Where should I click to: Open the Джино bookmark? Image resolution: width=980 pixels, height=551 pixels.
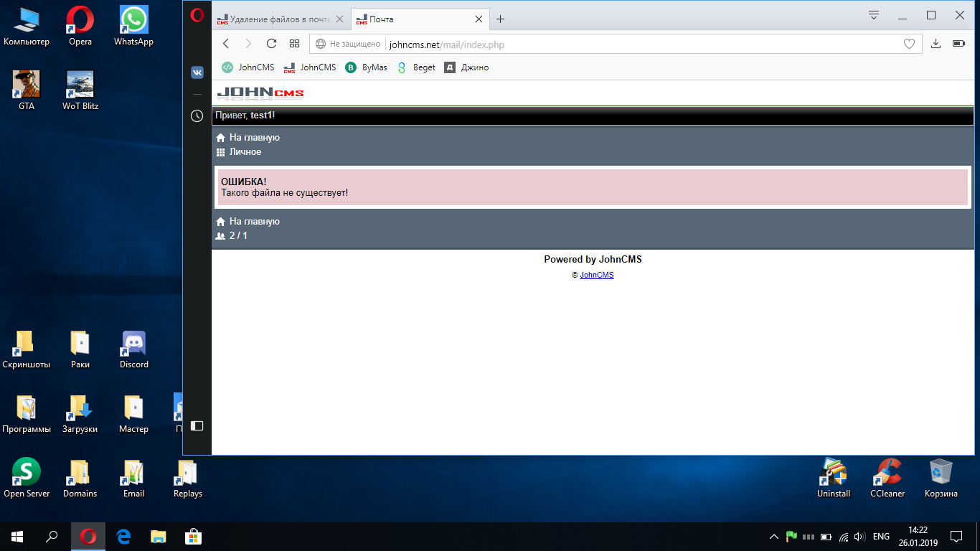[466, 67]
